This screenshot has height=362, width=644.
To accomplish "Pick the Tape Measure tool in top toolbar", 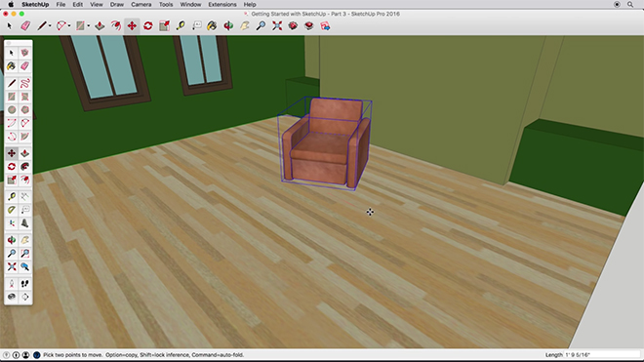I will pyautogui.click(x=181, y=26).
